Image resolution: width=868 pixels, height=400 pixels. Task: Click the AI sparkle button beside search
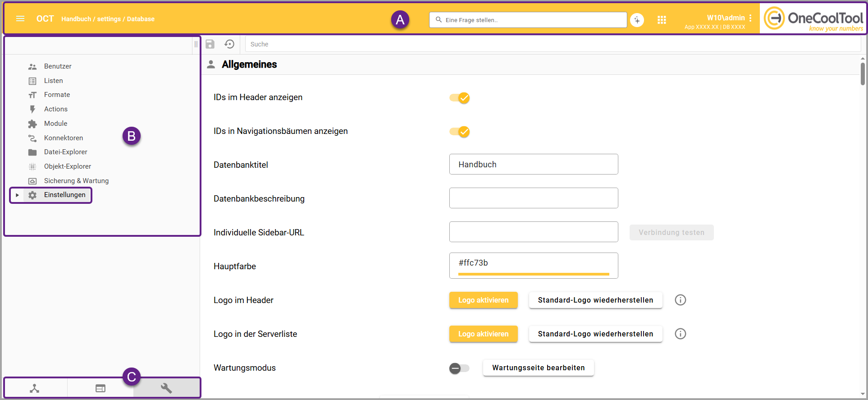pyautogui.click(x=637, y=20)
